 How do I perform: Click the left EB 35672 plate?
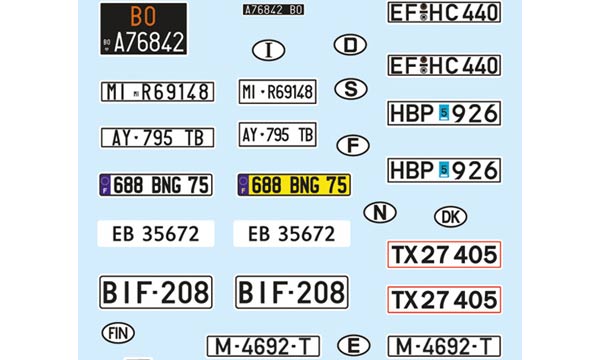(x=156, y=233)
